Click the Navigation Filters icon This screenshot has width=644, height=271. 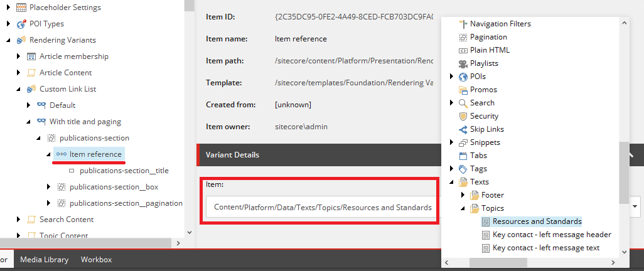click(463, 24)
